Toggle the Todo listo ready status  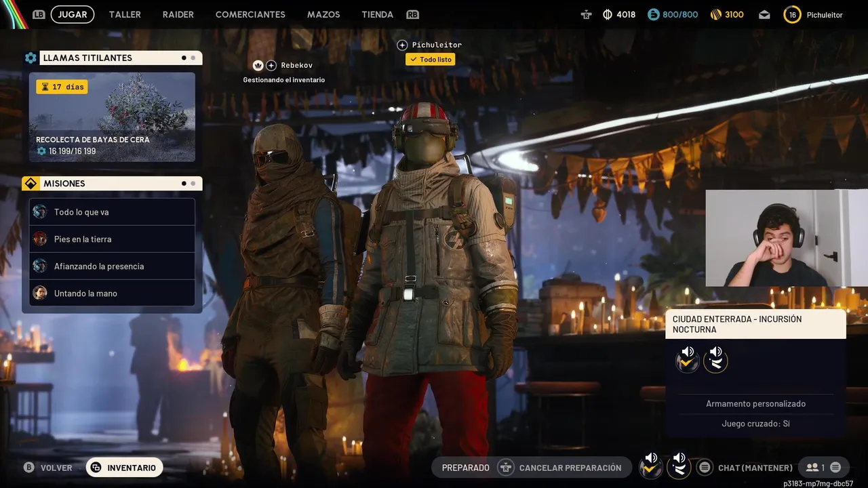click(x=431, y=60)
